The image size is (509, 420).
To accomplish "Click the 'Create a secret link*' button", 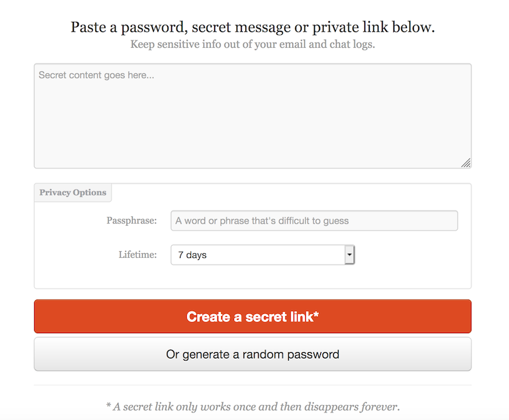I will (252, 317).
